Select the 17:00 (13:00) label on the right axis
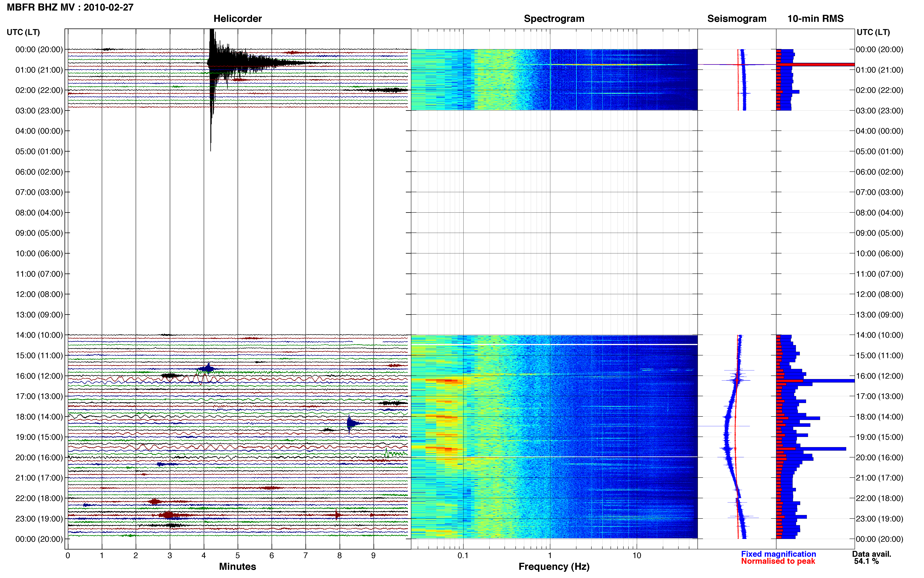This screenshot has height=578, width=924. tap(879, 396)
